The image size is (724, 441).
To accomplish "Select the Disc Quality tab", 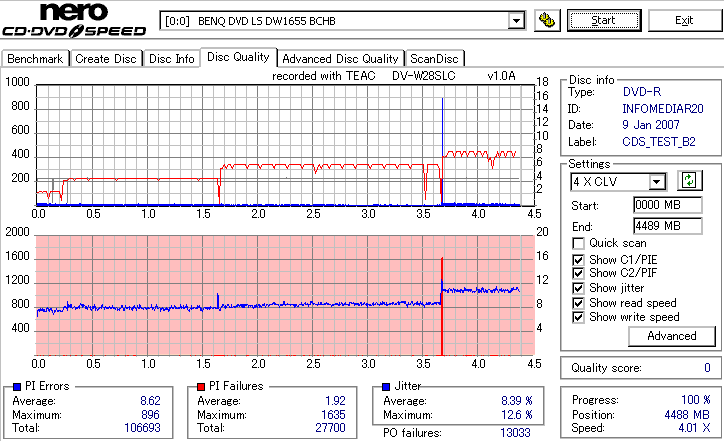I will [x=238, y=57].
